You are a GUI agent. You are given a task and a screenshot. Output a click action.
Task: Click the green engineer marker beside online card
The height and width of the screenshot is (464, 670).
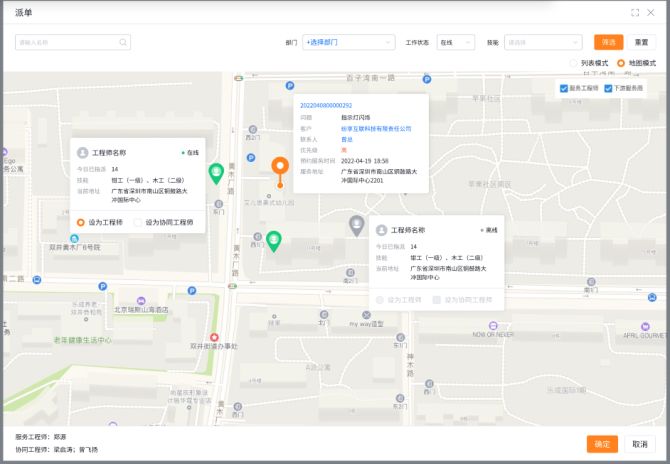point(216,173)
